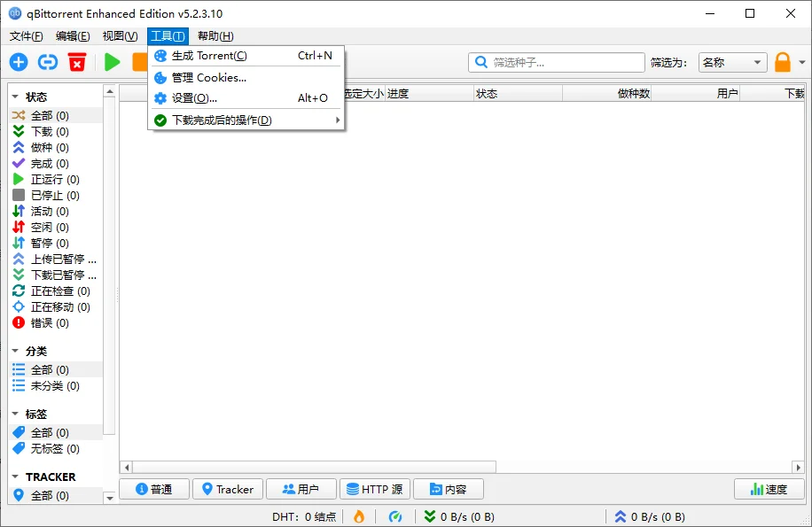Select the 暂停 (0) status filter
Image resolution: width=812 pixels, height=527 pixels.
pos(56,243)
